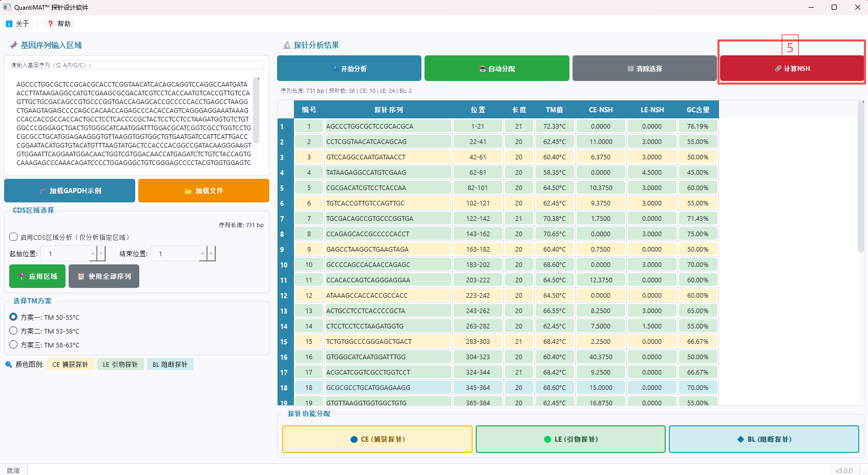This screenshot has height=475, width=868.
Task: Choose 方案三: TM 58-63°C radio button
Action: click(14, 345)
